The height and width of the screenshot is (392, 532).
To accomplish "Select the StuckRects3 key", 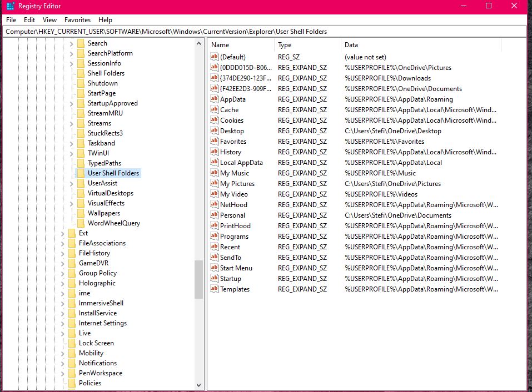I will (x=105, y=133).
